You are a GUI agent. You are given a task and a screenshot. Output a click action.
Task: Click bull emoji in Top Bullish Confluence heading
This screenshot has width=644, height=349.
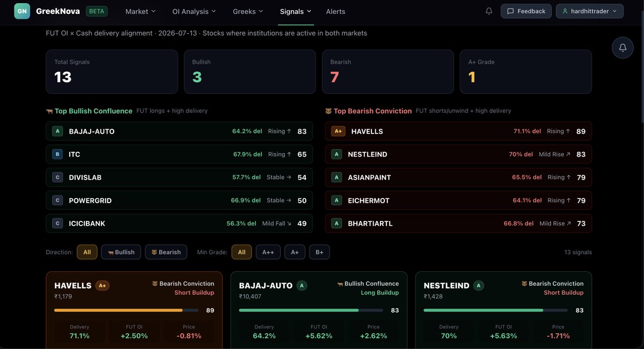click(x=50, y=111)
